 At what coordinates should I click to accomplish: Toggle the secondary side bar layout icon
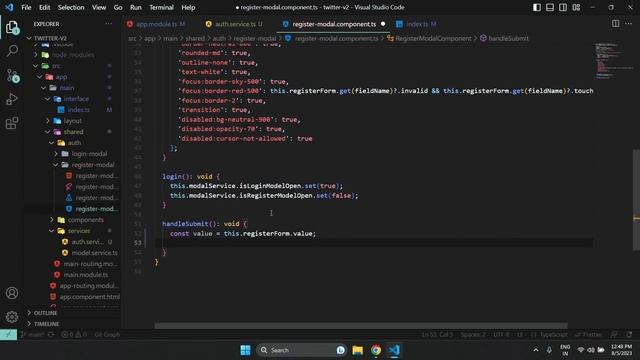click(563, 7)
